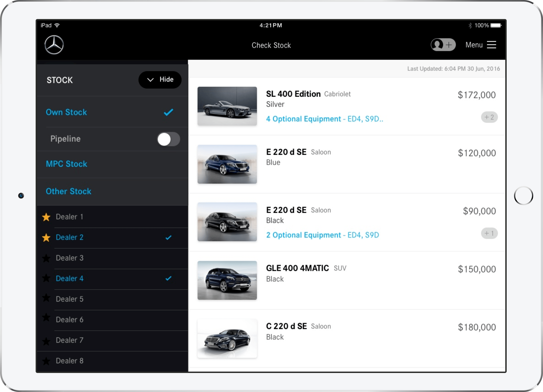Deselect the Dealer 2 checkmark
Viewport: 543px width, 392px height.
[168, 237]
